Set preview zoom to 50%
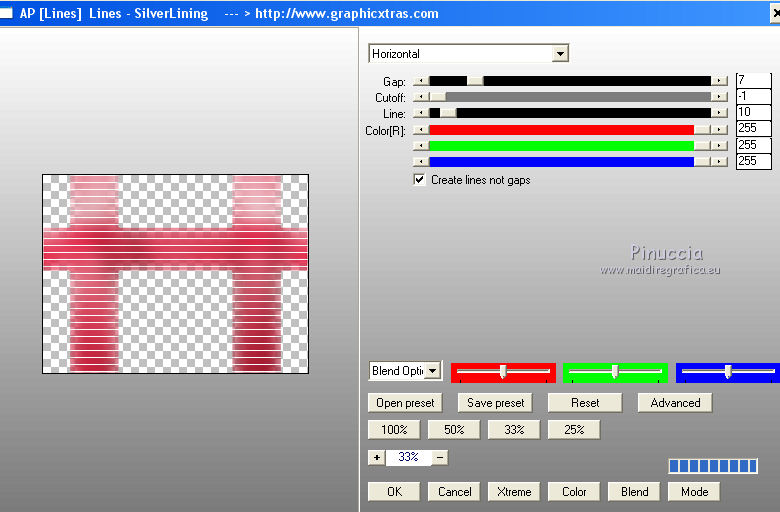 pos(454,430)
